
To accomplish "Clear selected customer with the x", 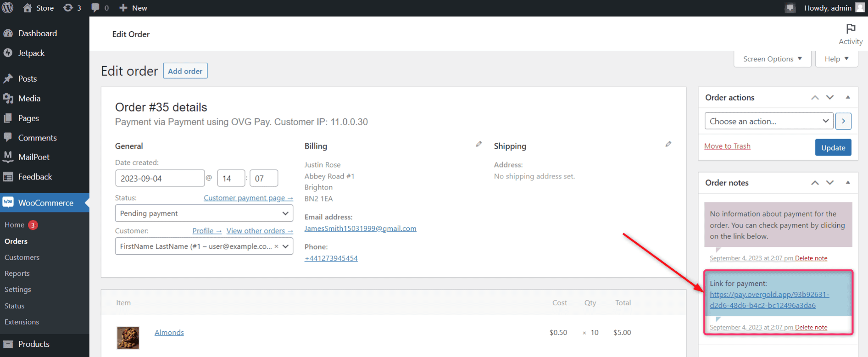I will point(276,246).
